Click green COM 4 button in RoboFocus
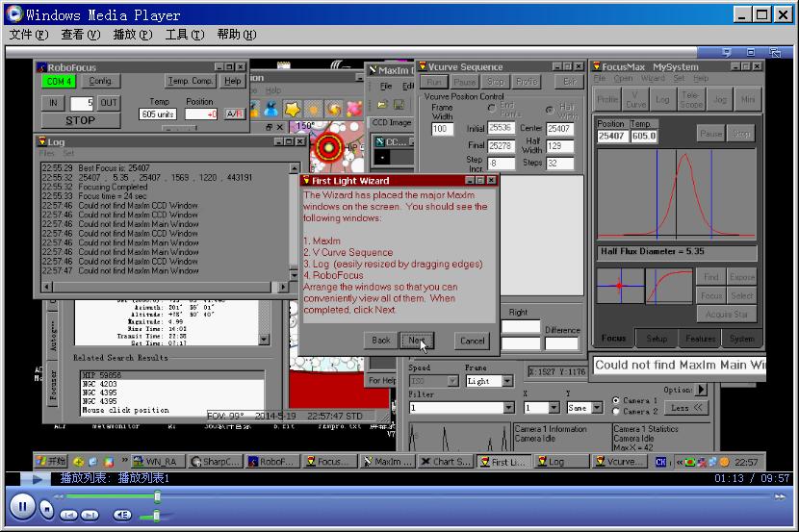Image resolution: width=799 pixels, height=532 pixels. click(x=59, y=81)
